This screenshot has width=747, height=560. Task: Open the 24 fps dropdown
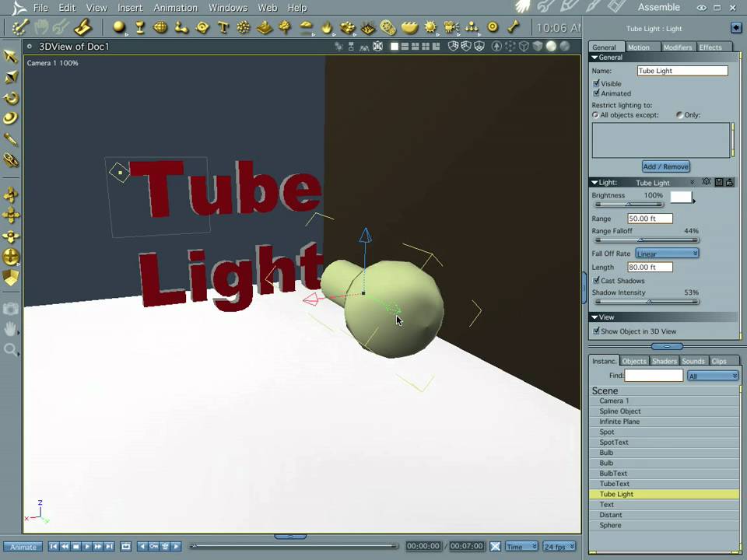click(x=559, y=546)
